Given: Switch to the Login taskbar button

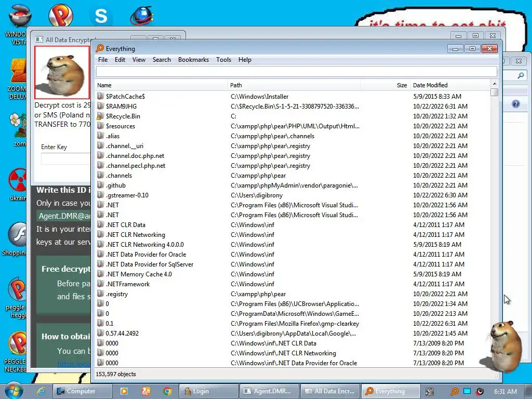Looking at the screenshot, I should coord(208,391).
